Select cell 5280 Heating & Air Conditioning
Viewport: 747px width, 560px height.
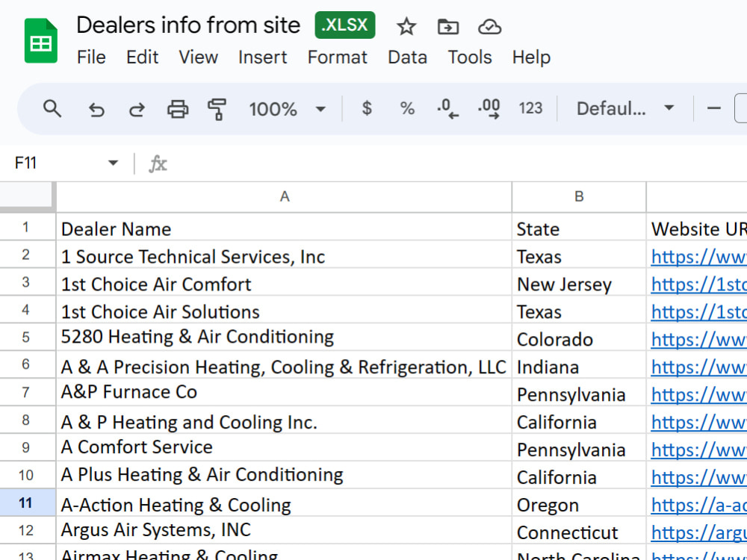click(285, 337)
